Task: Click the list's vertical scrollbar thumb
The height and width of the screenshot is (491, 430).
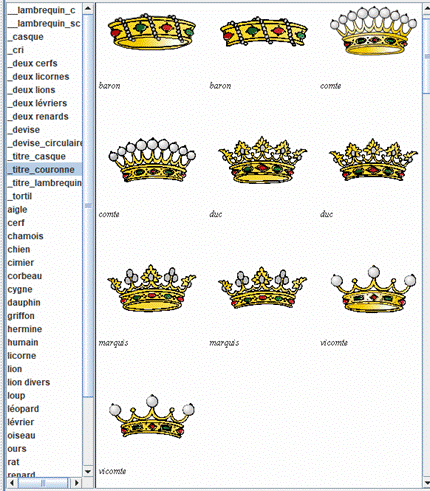Action: [88, 205]
